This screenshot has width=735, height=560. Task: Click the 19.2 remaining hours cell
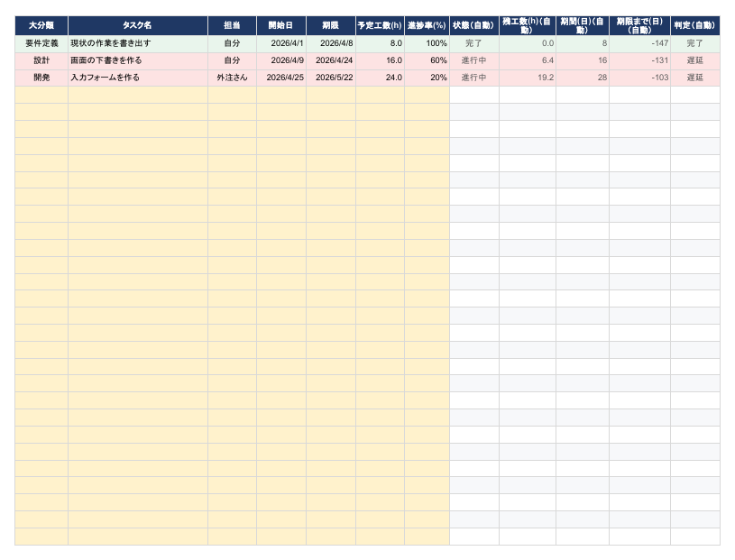pos(528,78)
